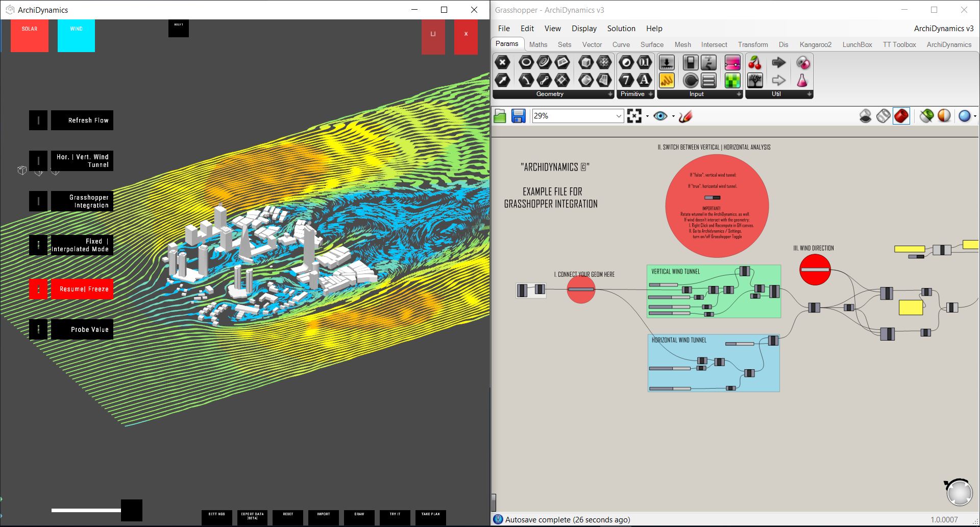Viewport: 980px width, 527px height.
Task: Click the cyan WIND button
Action: 76,36
